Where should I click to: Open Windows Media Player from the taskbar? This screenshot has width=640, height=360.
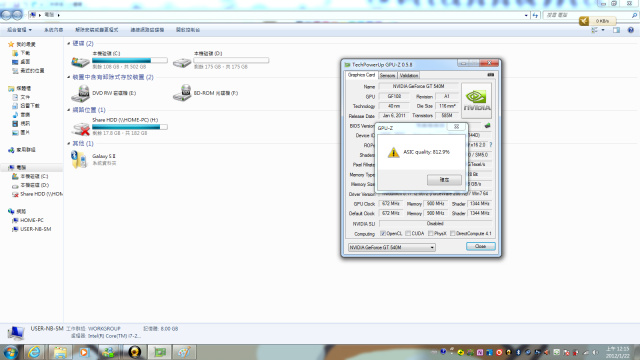(x=84, y=352)
